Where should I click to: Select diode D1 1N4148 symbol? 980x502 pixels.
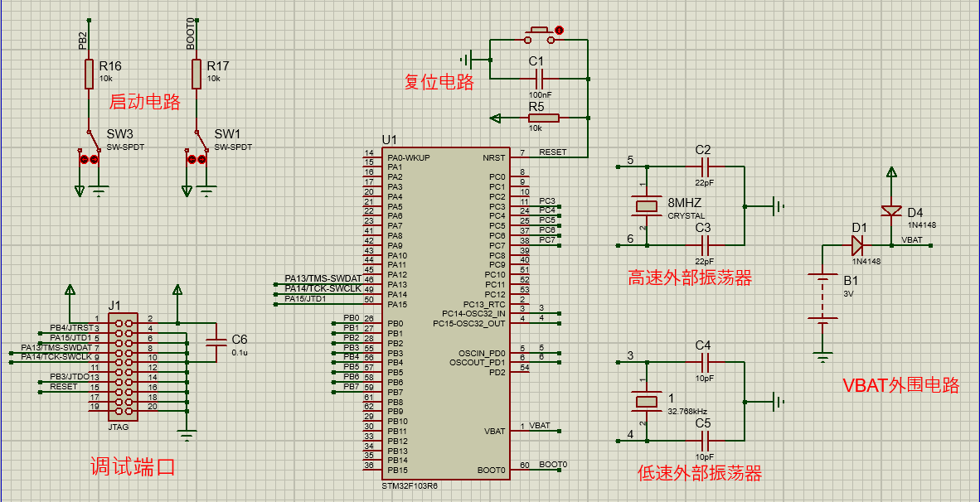coord(856,244)
